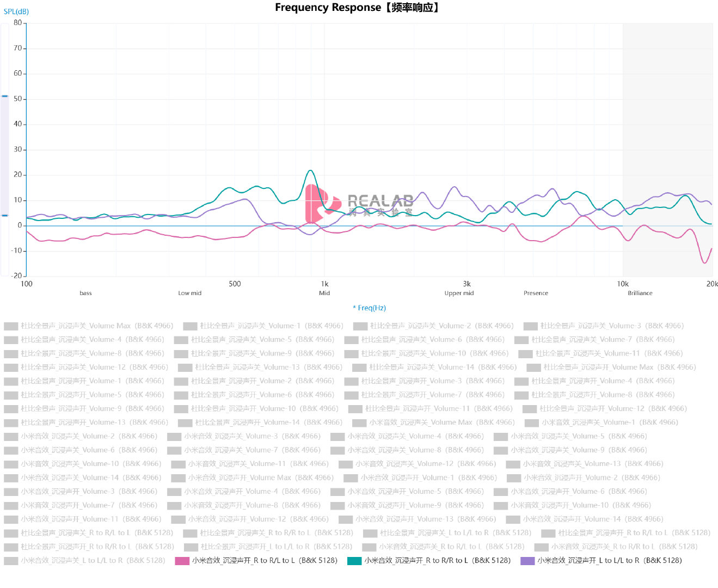Click the upper SPL range slider handle

pyautogui.click(x=5, y=96)
